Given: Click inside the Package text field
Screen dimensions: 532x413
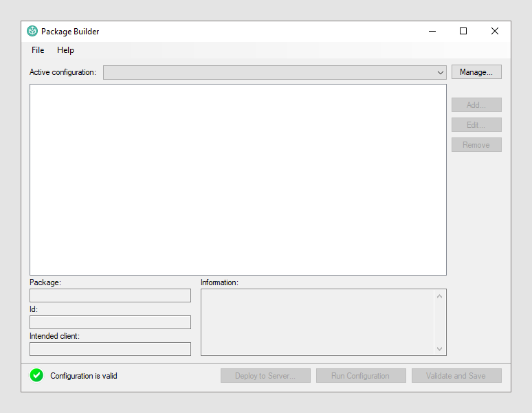Looking at the screenshot, I should (110, 295).
